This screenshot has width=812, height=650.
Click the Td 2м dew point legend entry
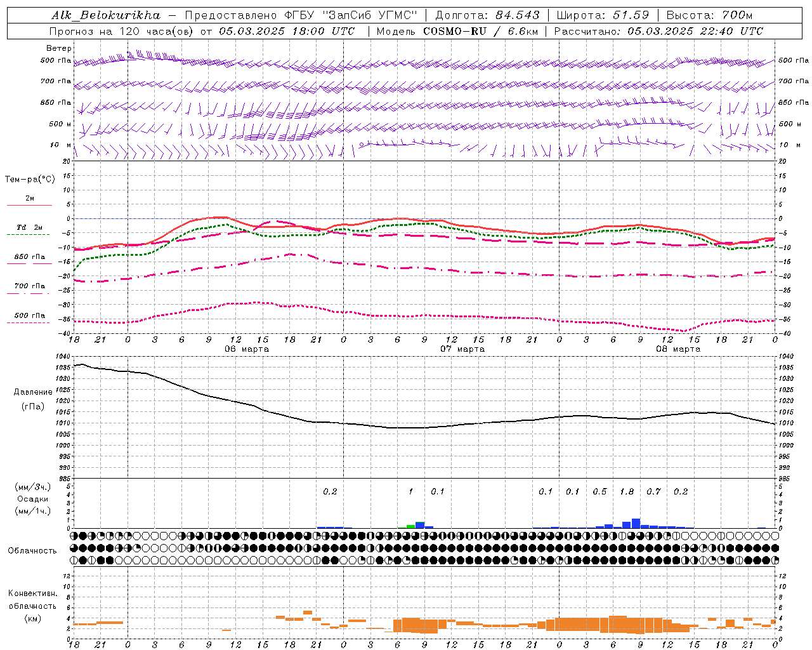click(x=29, y=227)
